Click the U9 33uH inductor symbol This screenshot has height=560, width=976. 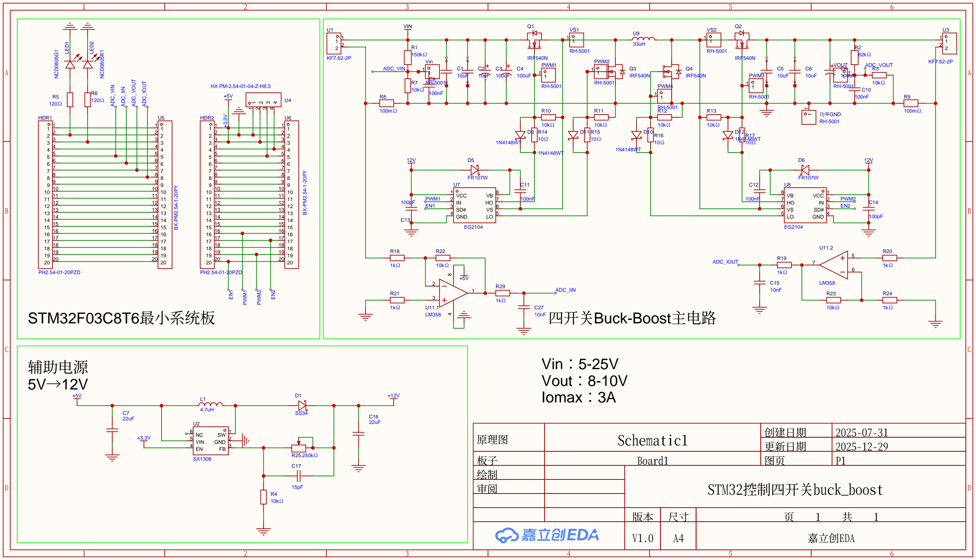pyautogui.click(x=643, y=39)
